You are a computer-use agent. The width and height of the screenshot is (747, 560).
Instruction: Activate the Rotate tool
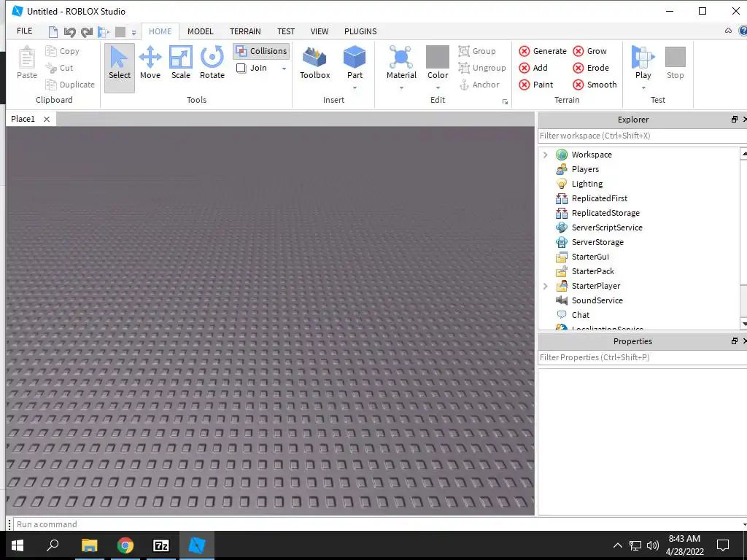[x=212, y=63]
